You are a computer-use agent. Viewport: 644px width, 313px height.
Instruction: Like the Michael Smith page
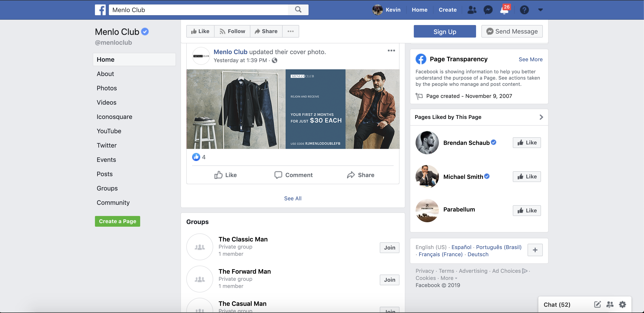coord(527,176)
